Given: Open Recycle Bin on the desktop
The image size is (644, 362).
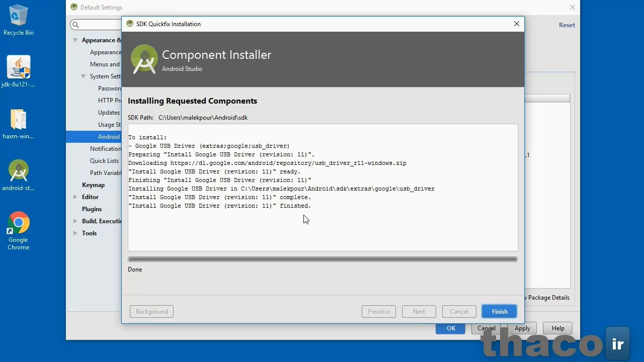Looking at the screenshot, I should point(19,20).
